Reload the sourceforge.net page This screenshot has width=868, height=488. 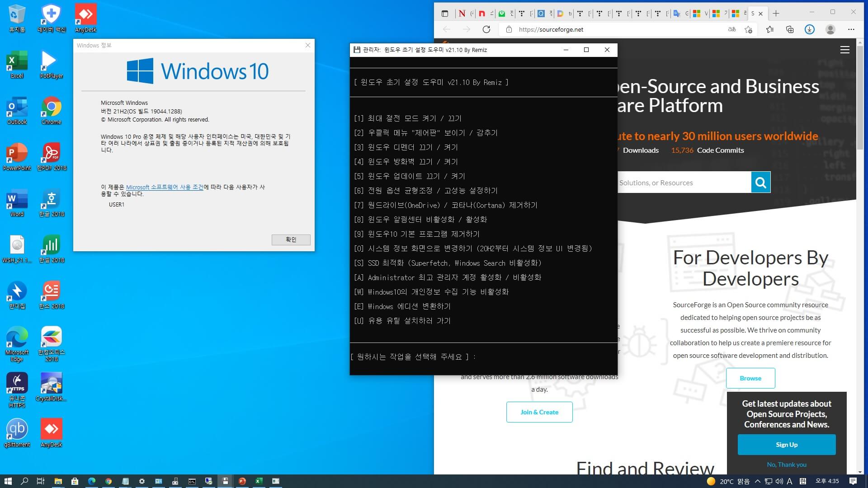coord(486,29)
